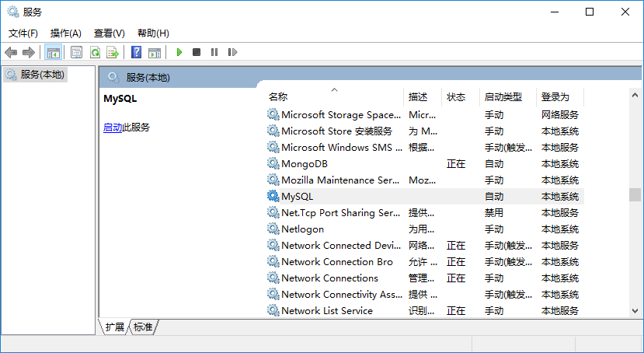644x353 pixels.
Task: Click the Back arrow in toolbar
Action: pyautogui.click(x=11, y=52)
